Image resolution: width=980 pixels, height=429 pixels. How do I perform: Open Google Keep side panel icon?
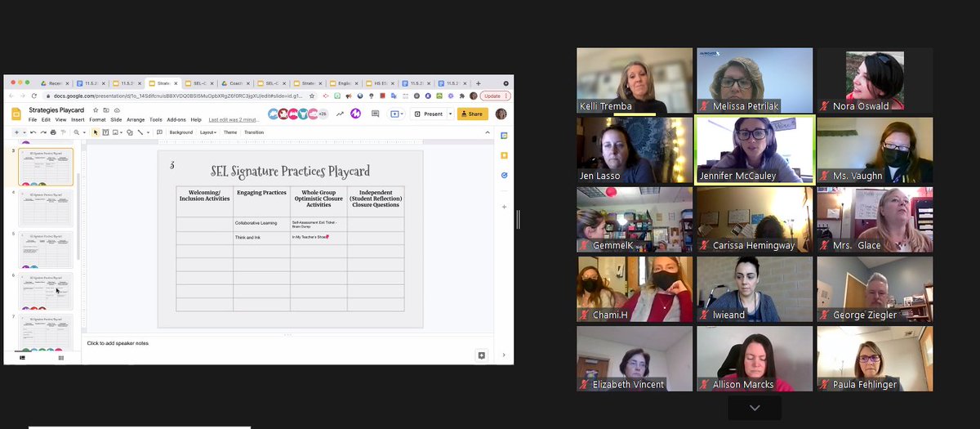pyautogui.click(x=504, y=155)
